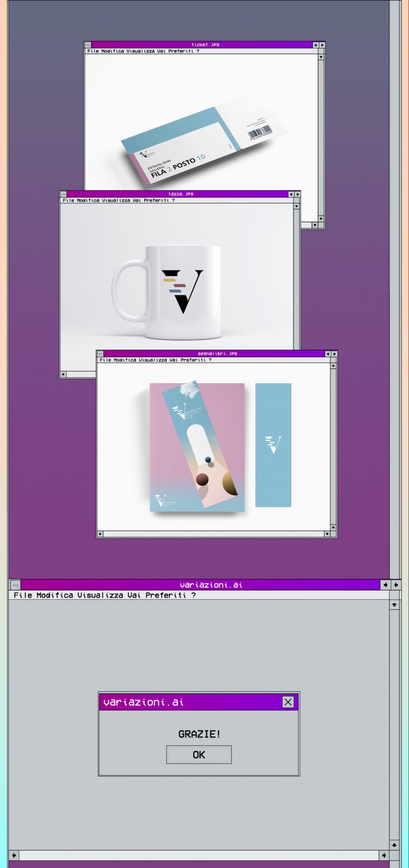Click the horizontal scrollbar track of variazioni.ai window

(199, 855)
